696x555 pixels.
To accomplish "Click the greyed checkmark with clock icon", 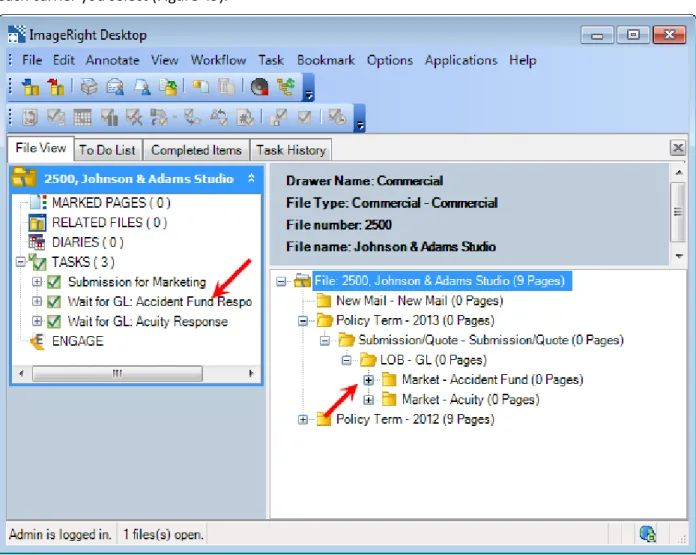I will 337,117.
